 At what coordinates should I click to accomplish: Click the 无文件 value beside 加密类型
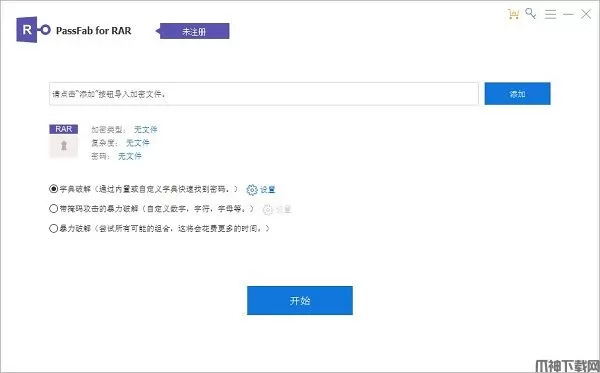(x=145, y=129)
